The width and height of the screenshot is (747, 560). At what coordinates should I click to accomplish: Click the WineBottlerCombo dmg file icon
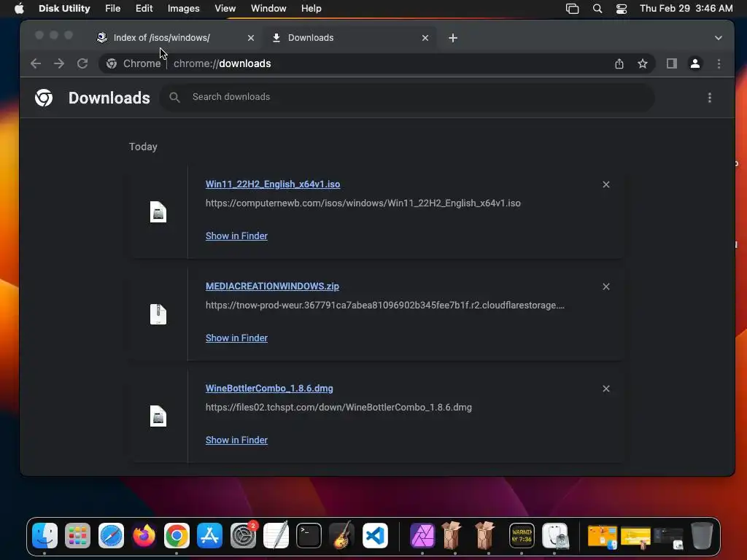point(158,416)
